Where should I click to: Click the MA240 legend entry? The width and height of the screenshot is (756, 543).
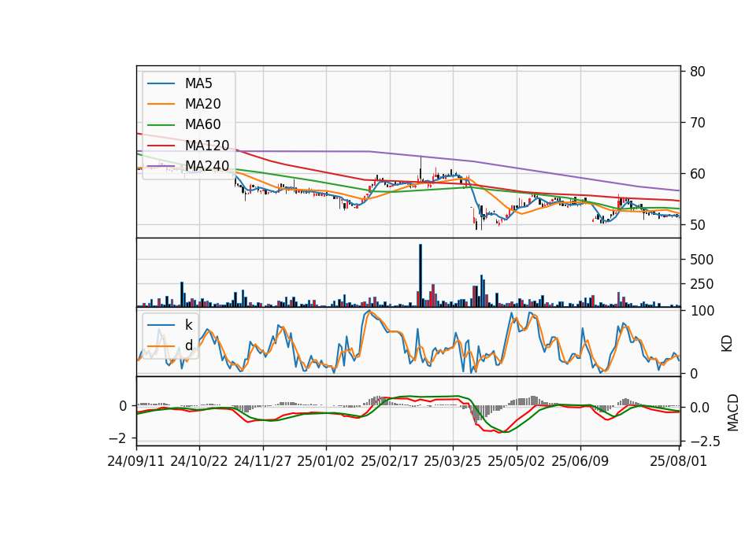pyautogui.click(x=188, y=166)
